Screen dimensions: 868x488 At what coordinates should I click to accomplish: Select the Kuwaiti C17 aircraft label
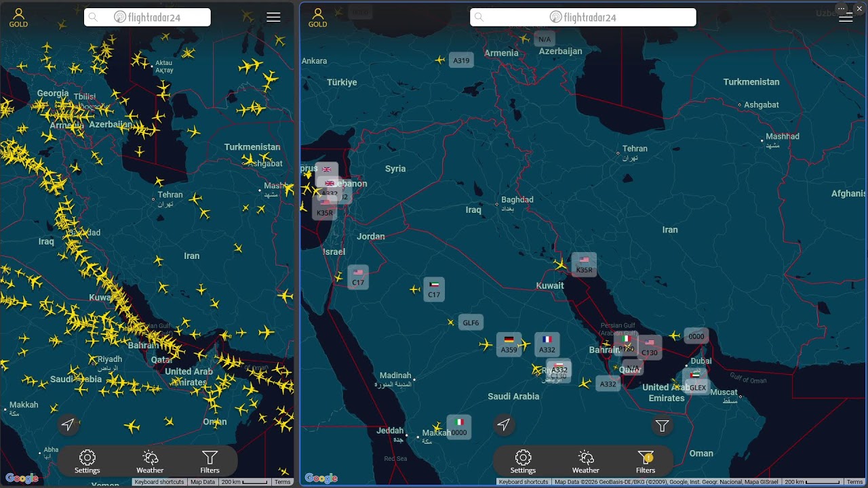point(434,289)
